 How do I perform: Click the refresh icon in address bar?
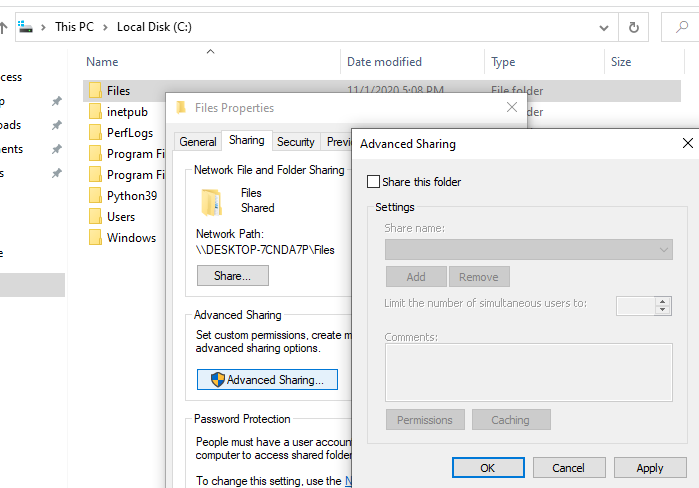pos(633,28)
